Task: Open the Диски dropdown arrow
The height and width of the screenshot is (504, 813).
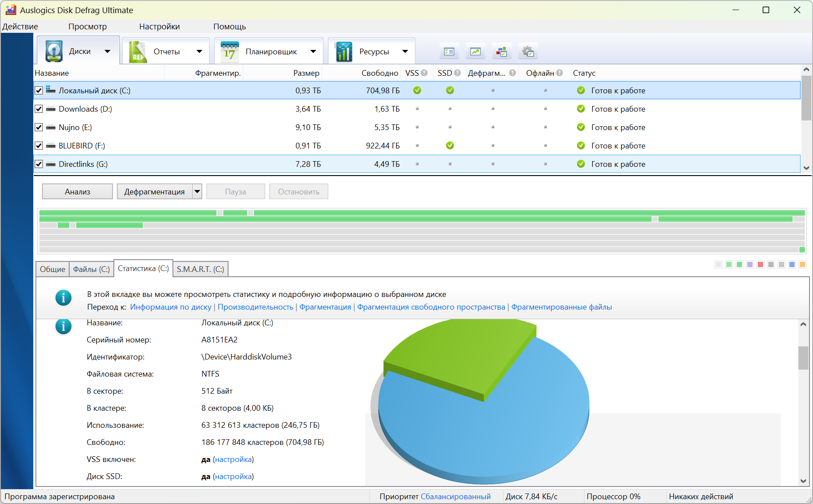Action: (107, 52)
